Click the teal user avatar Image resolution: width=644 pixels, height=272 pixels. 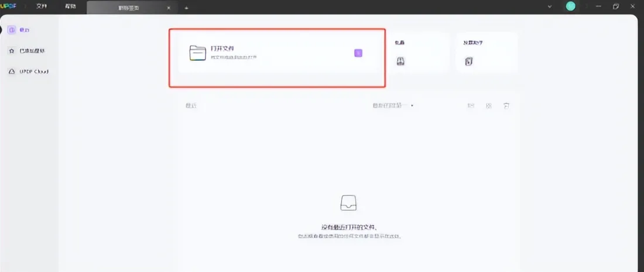[x=570, y=6]
